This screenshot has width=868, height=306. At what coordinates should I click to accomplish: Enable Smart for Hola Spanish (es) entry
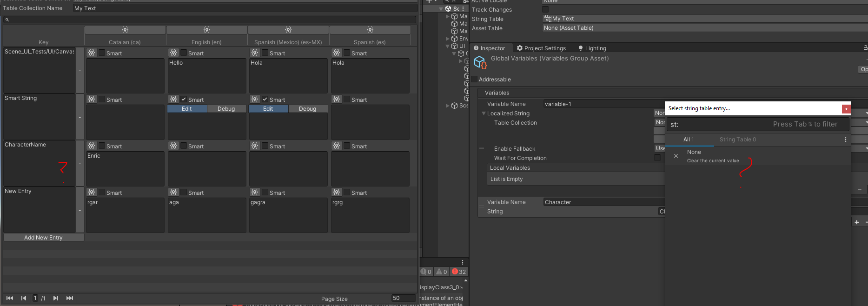347,53
